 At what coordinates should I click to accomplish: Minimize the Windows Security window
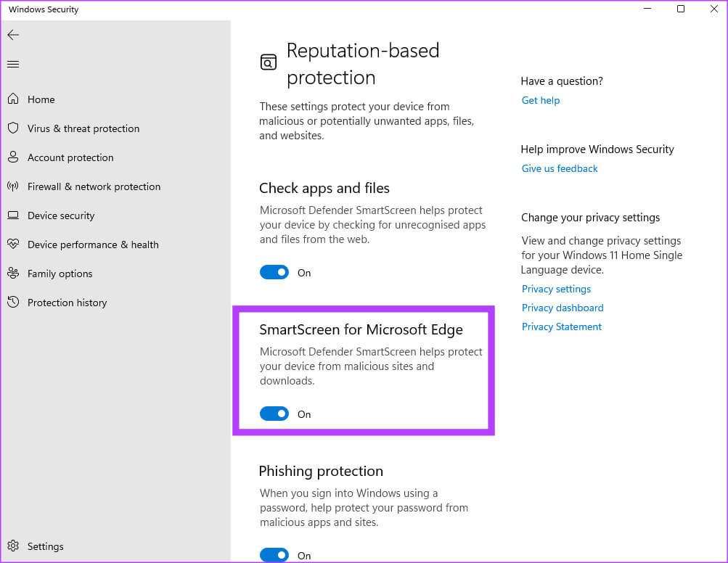[647, 9]
